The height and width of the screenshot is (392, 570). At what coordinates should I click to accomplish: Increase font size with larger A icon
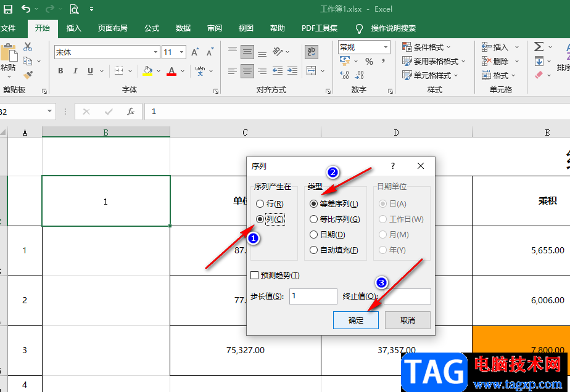(x=195, y=52)
